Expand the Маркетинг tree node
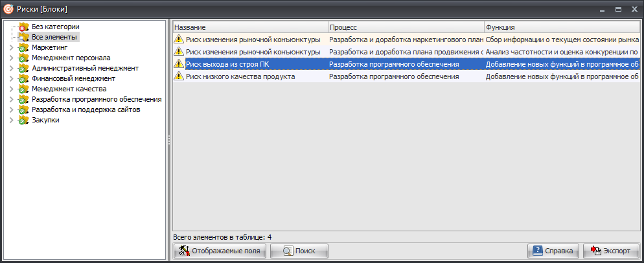The width and height of the screenshot is (644, 263). click(x=11, y=48)
